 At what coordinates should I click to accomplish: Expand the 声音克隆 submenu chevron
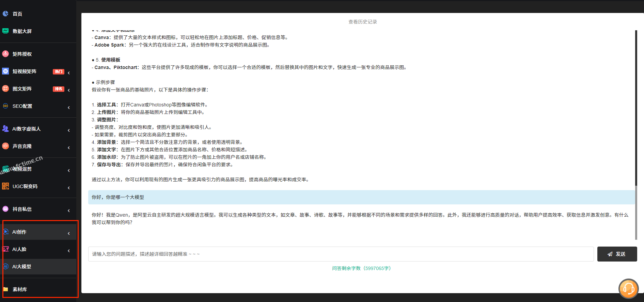(x=69, y=148)
